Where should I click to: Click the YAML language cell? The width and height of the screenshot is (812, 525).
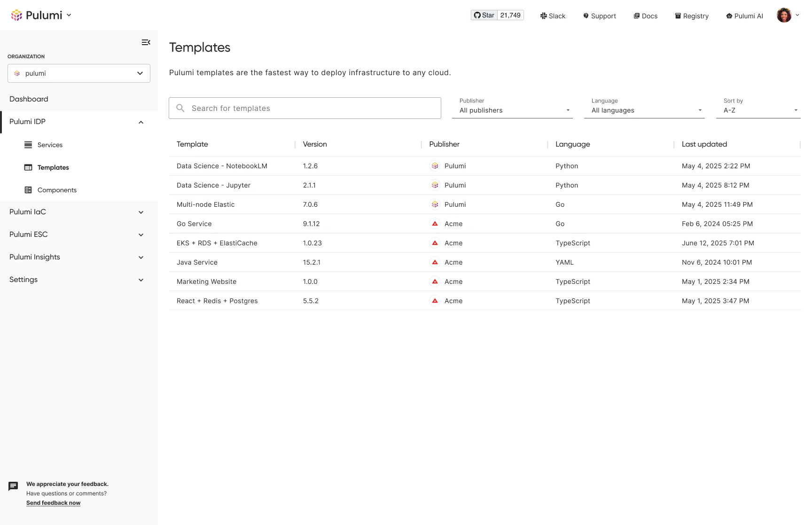pos(564,262)
